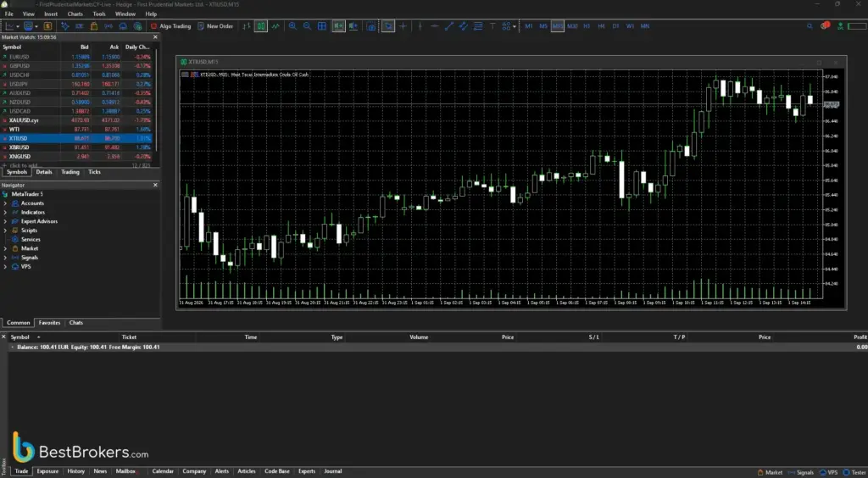Image resolution: width=868 pixels, height=478 pixels.
Task: Switch to Details tab in Market Watch
Action: (x=44, y=172)
